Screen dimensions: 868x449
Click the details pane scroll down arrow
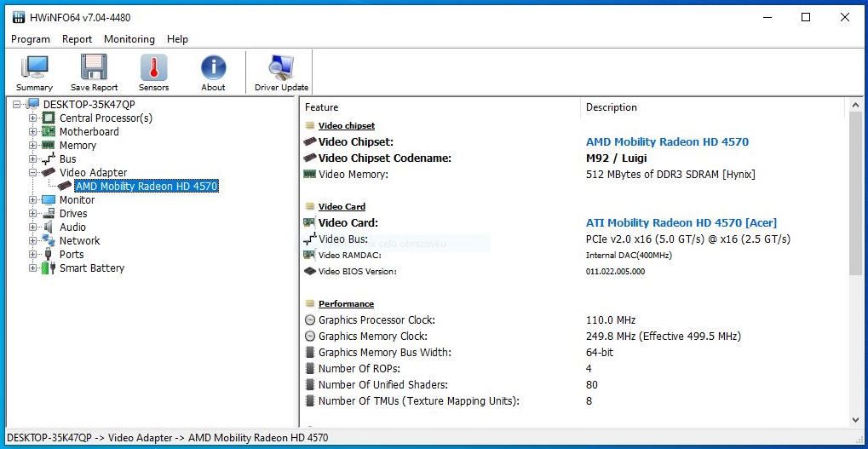(856, 420)
